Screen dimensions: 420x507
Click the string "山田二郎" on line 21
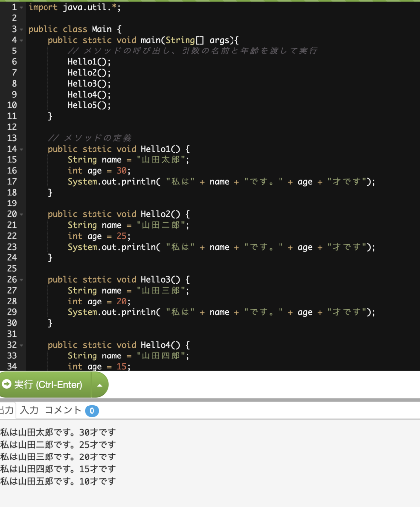161,225
